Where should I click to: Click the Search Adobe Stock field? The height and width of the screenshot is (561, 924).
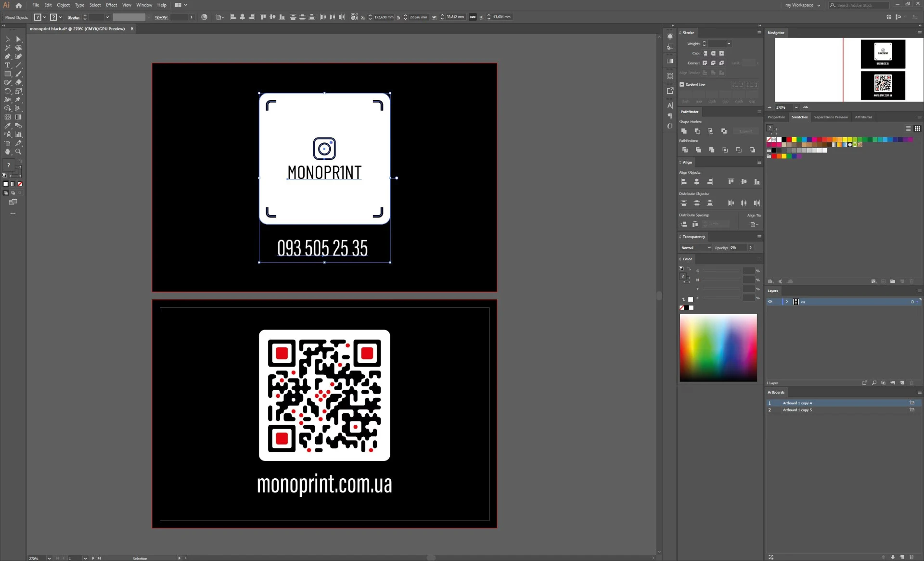(859, 5)
